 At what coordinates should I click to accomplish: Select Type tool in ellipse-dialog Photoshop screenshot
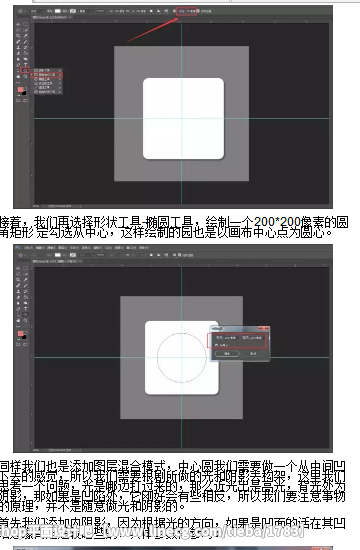[x=26, y=309]
